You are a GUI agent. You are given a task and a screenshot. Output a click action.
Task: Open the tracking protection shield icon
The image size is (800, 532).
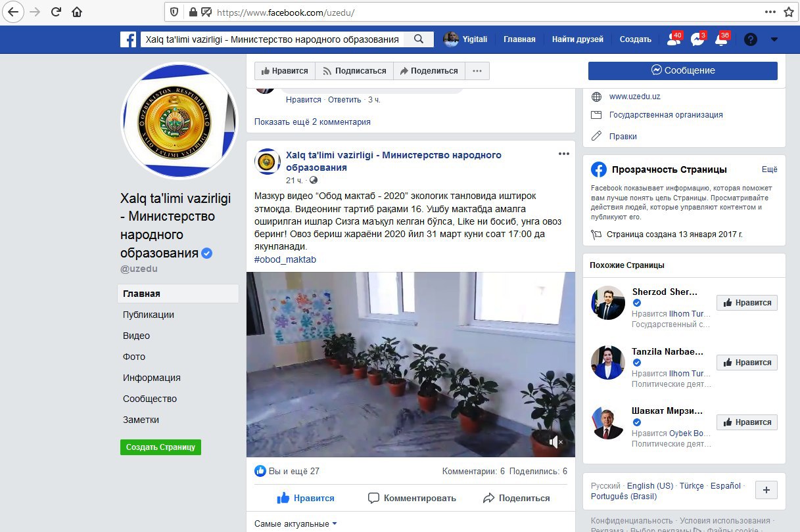[174, 12]
